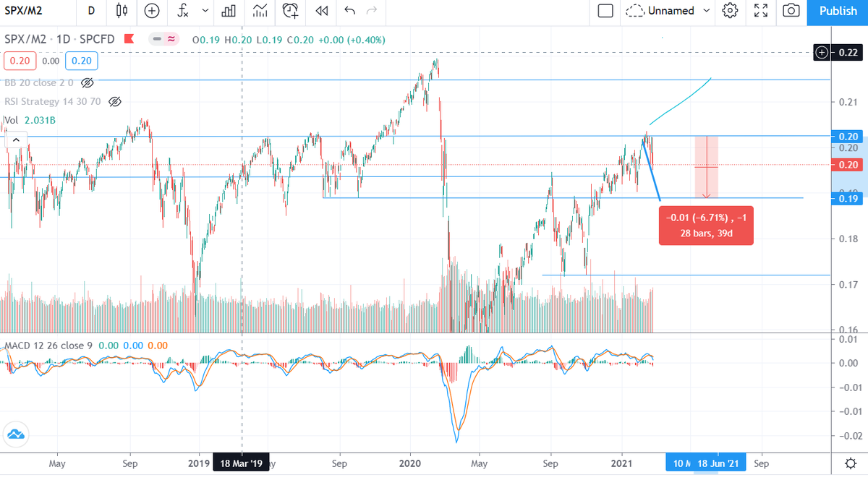Add a symbol to compare with plus icon

tap(151, 11)
